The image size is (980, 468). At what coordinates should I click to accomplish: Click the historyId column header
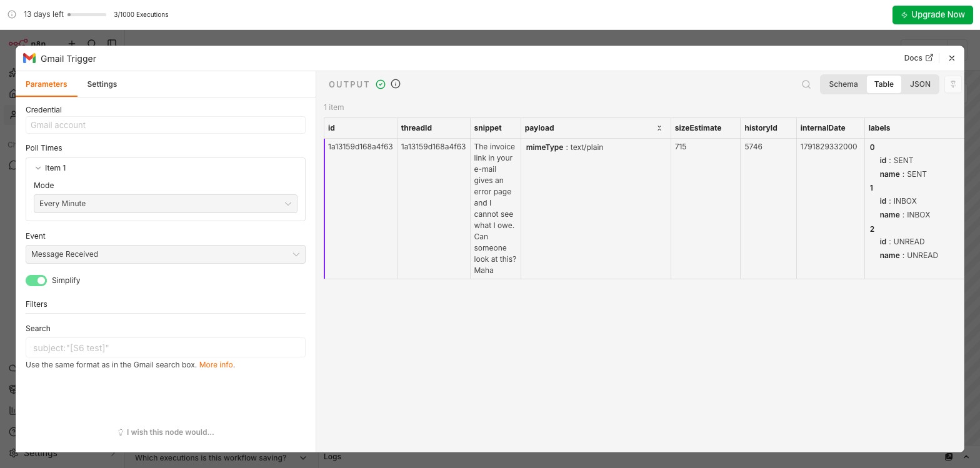(768, 128)
